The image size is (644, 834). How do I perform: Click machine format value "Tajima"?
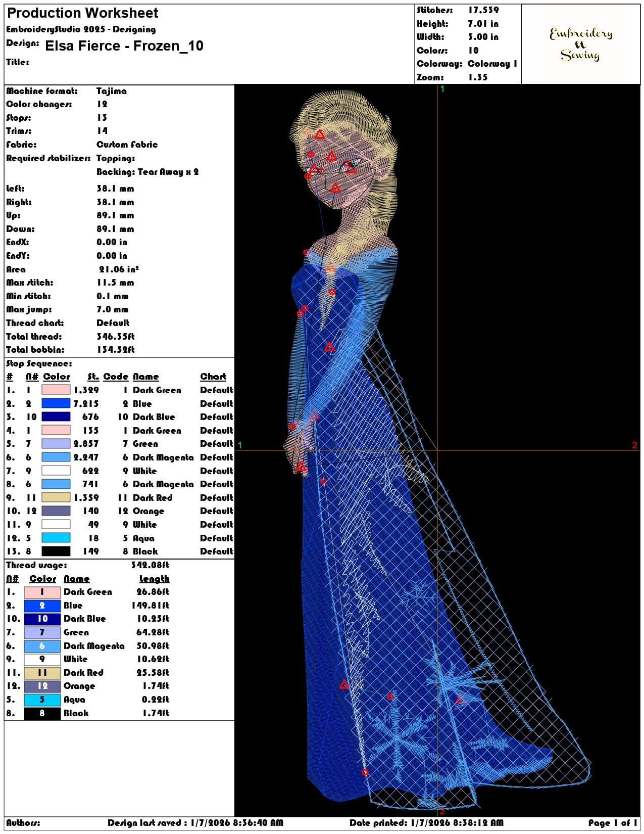[112, 91]
